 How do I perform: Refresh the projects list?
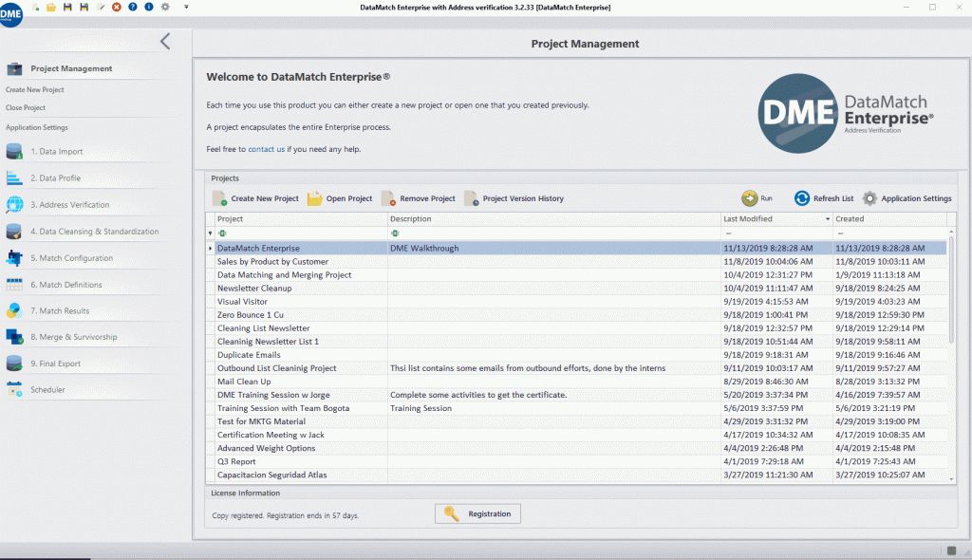tap(824, 198)
